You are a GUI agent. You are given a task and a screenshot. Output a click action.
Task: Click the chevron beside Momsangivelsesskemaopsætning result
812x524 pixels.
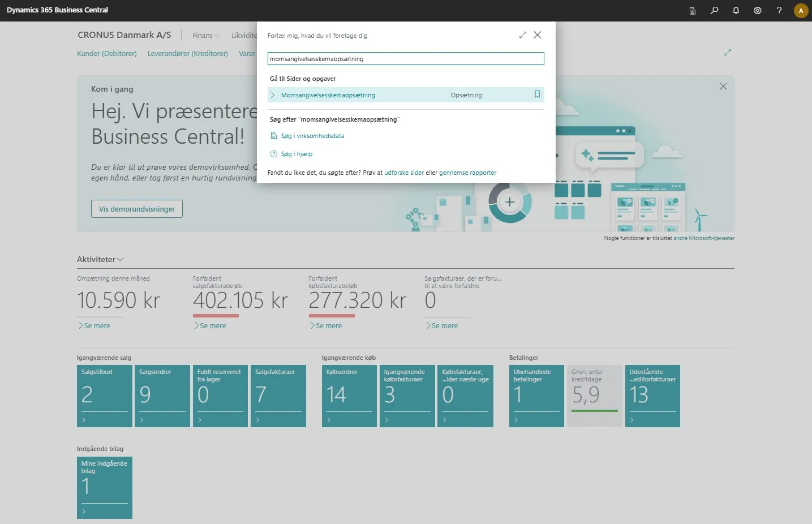click(273, 95)
